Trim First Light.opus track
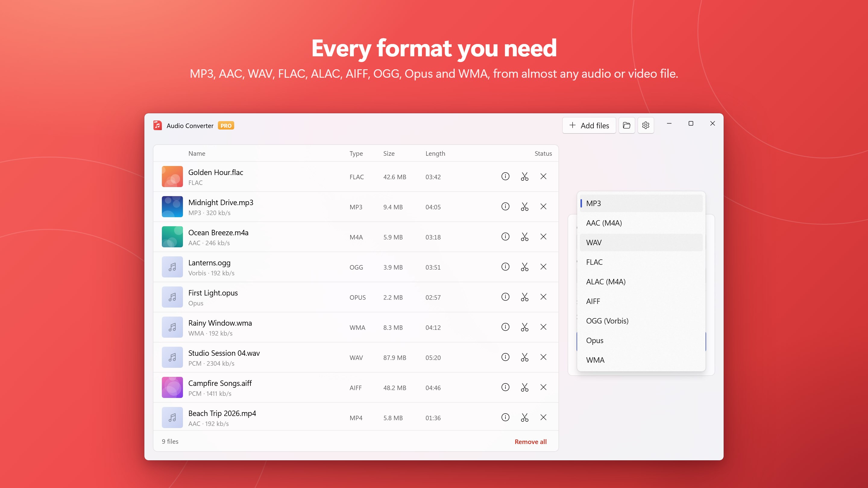Screen dimensions: 868x488 [524, 297]
